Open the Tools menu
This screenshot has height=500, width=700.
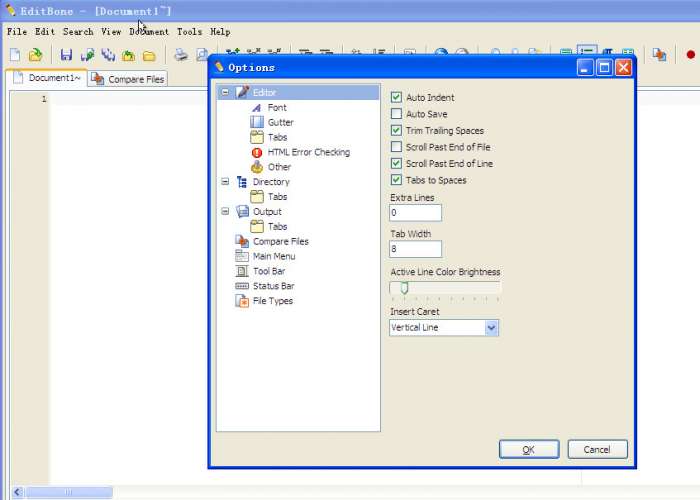189,32
